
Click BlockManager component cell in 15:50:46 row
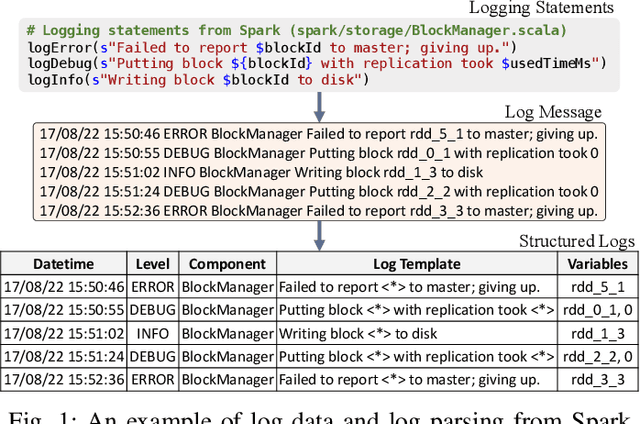(x=227, y=287)
